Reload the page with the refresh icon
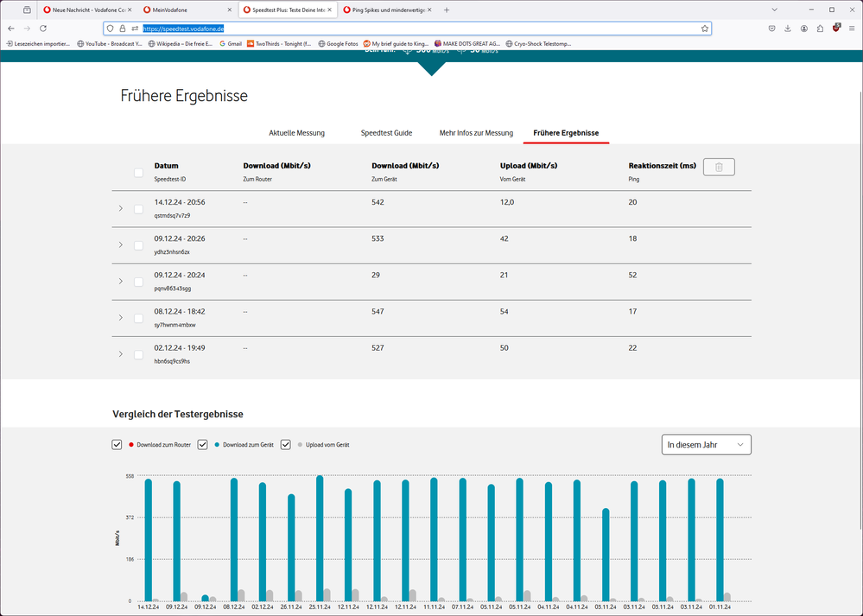 point(43,29)
